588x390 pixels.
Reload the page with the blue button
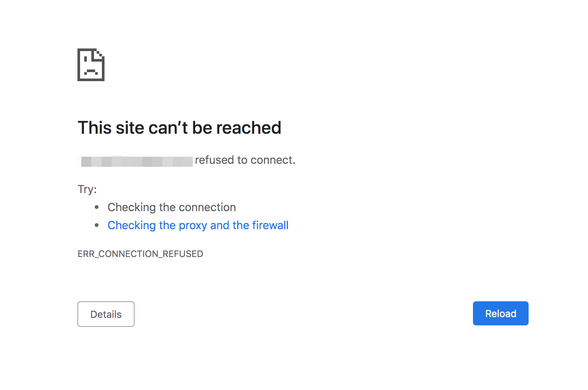500,313
